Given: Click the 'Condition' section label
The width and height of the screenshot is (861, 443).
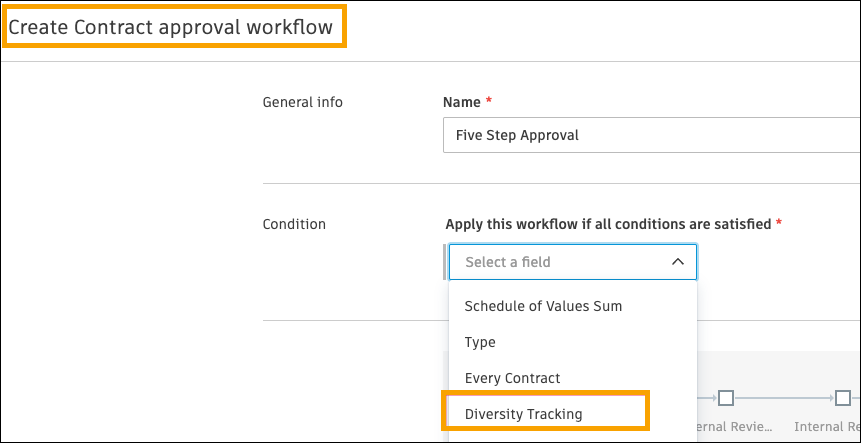Looking at the screenshot, I should (x=294, y=224).
